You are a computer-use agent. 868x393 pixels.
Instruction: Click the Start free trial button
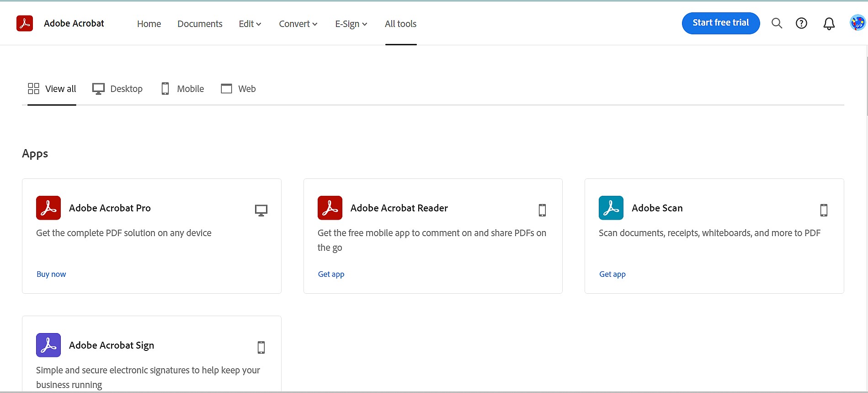click(721, 23)
